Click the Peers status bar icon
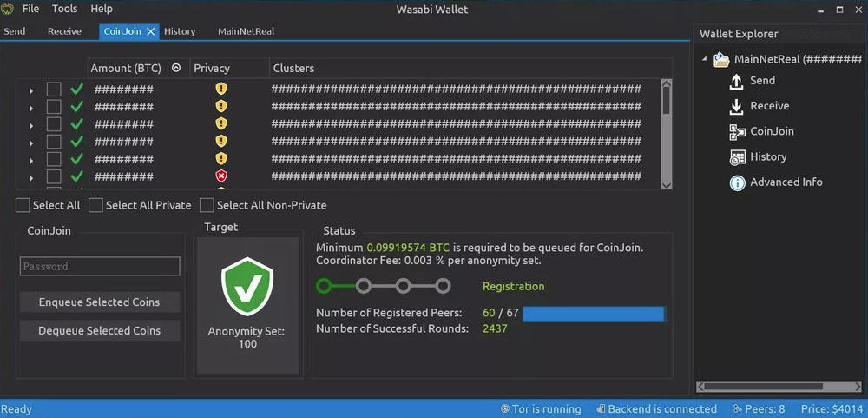The height and width of the screenshot is (418, 868). 737,409
